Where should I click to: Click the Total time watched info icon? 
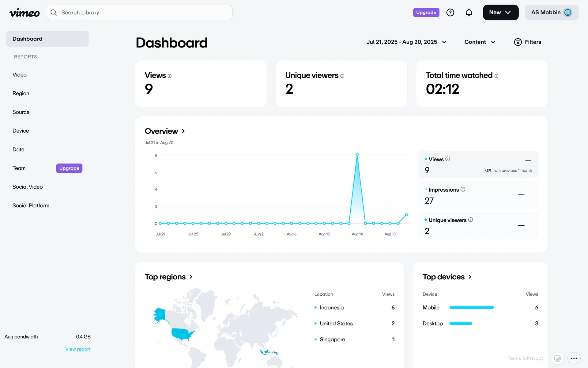pos(496,76)
